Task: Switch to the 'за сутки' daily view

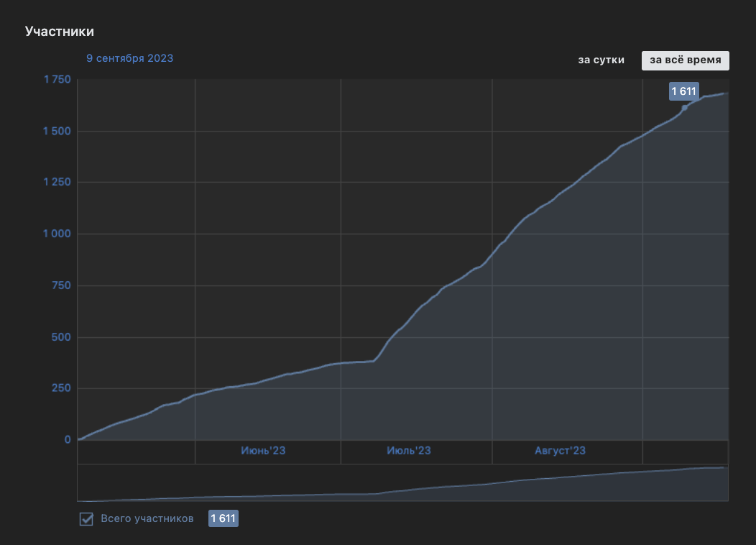Action: [x=601, y=60]
